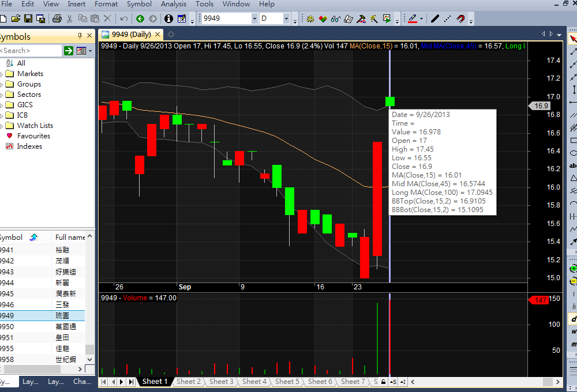The height and width of the screenshot is (392, 577).
Task: Click scroll chart tabs right arrow
Action: 551,34
